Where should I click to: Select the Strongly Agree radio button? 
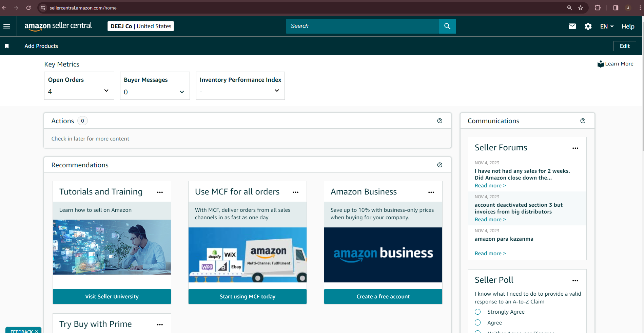(x=478, y=312)
